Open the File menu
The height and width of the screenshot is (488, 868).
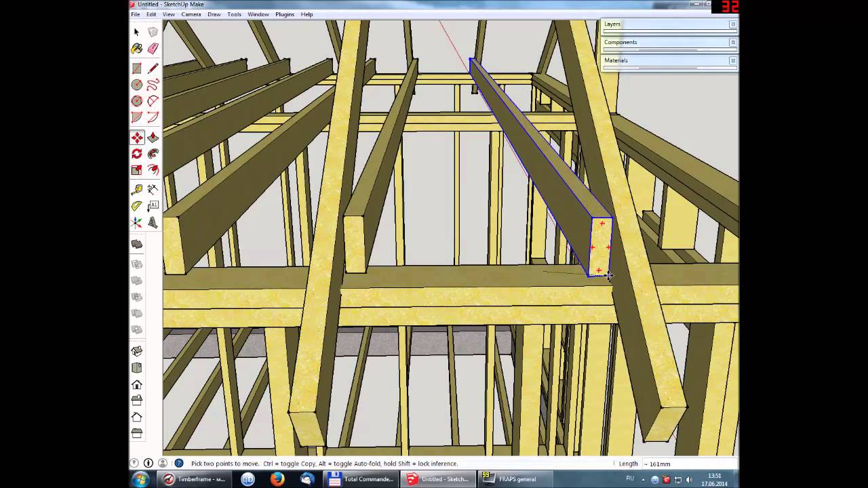136,14
